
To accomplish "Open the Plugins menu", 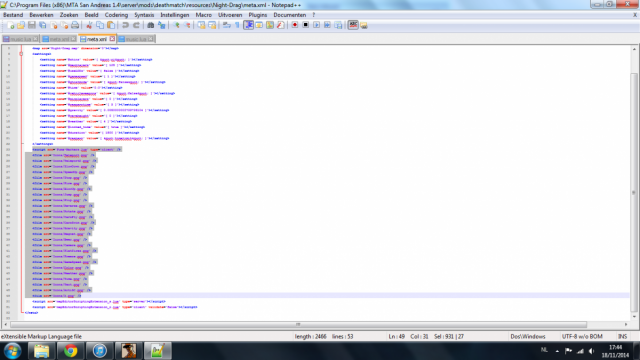I will pos(258,15).
